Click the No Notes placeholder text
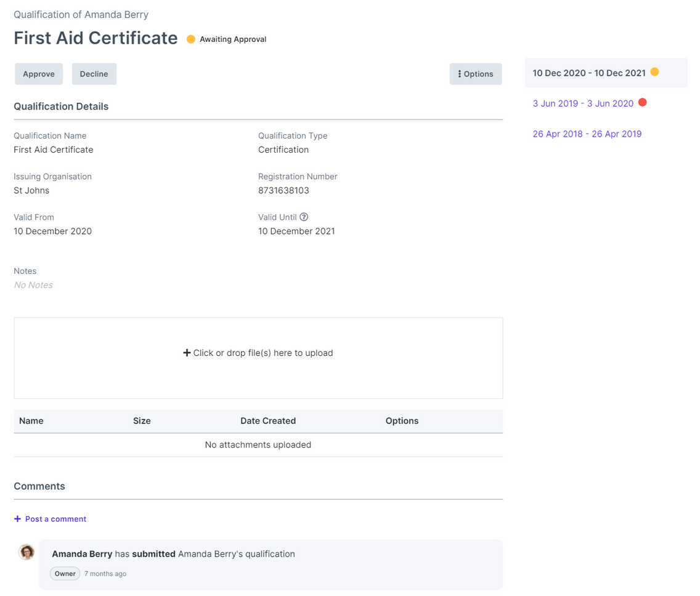700x596 pixels. [33, 285]
